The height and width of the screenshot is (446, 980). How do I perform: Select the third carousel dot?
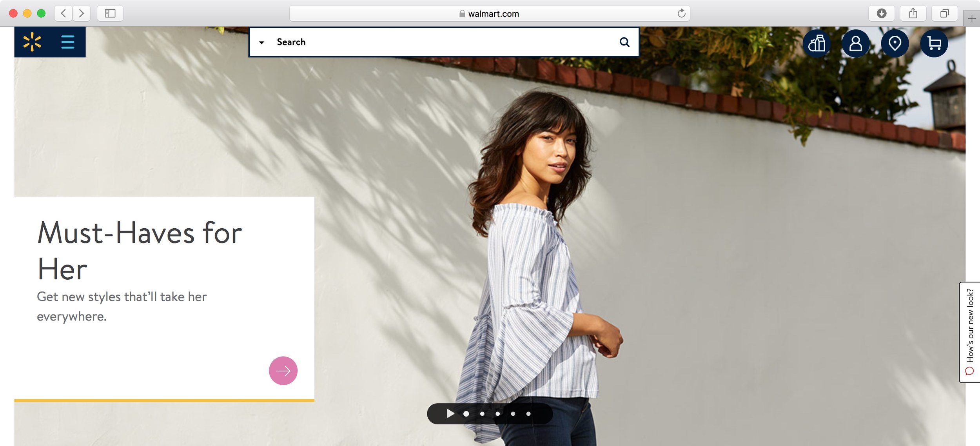point(497,413)
